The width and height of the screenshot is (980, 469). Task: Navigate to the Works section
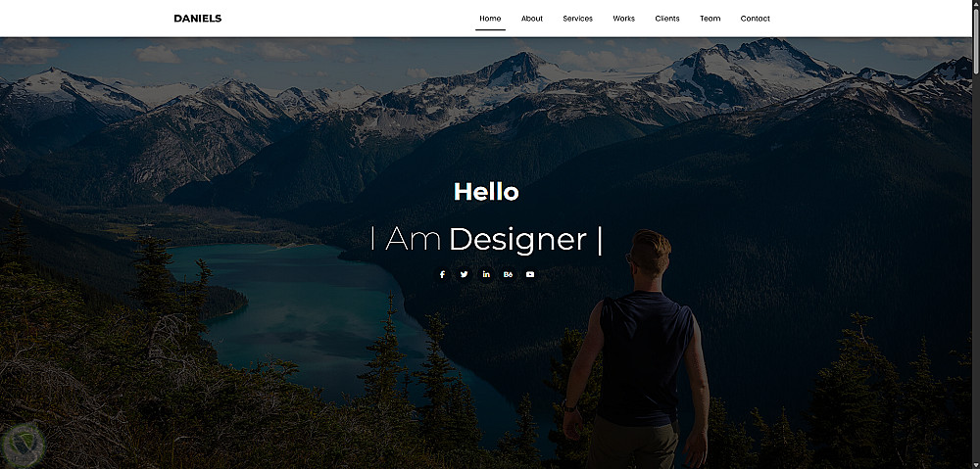coord(623,18)
